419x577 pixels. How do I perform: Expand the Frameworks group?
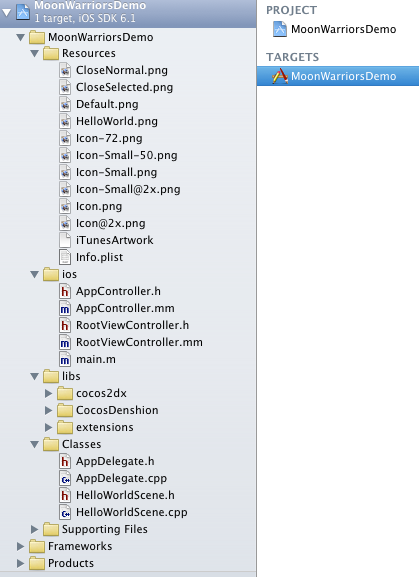pos(21,546)
